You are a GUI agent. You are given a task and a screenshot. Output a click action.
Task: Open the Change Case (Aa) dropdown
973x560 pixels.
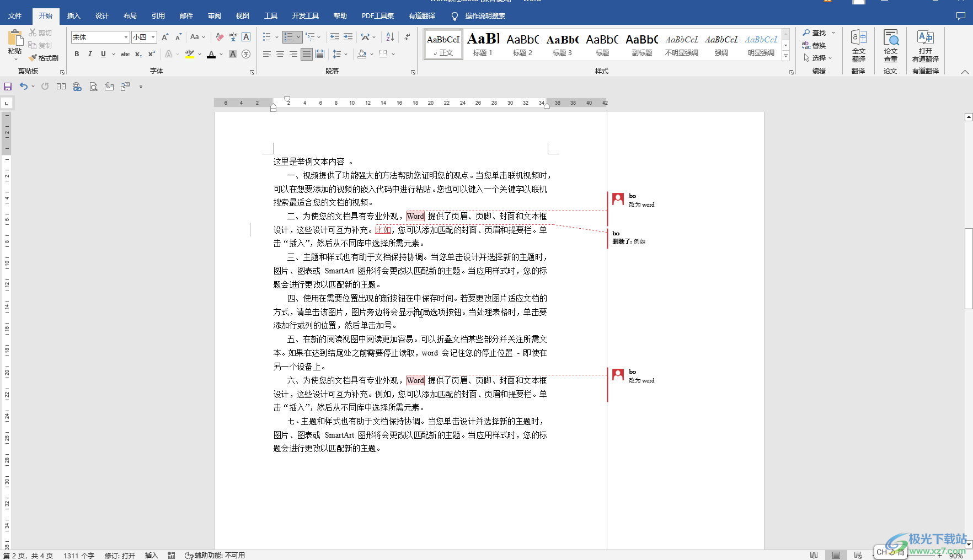[197, 37]
